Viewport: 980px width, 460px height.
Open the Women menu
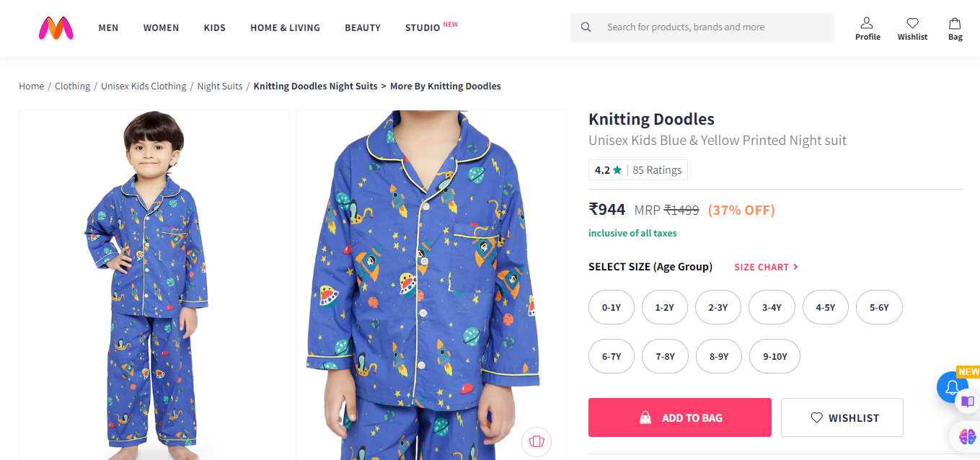click(x=161, y=27)
